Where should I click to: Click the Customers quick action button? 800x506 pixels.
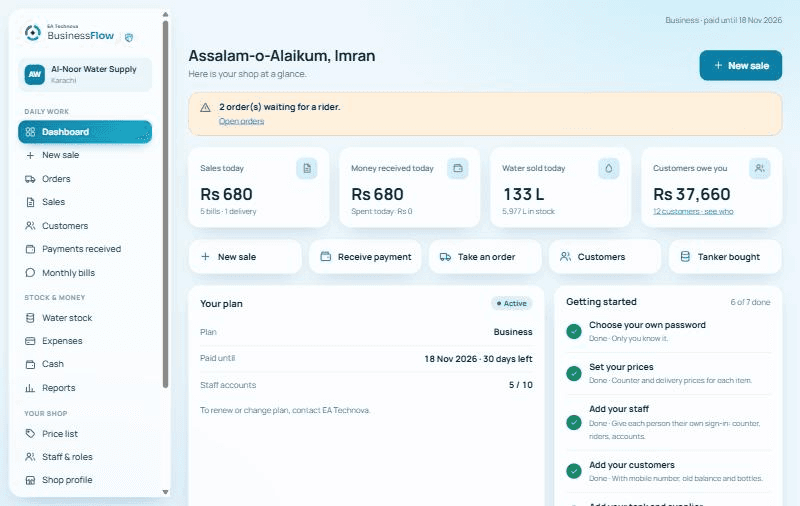(x=605, y=257)
